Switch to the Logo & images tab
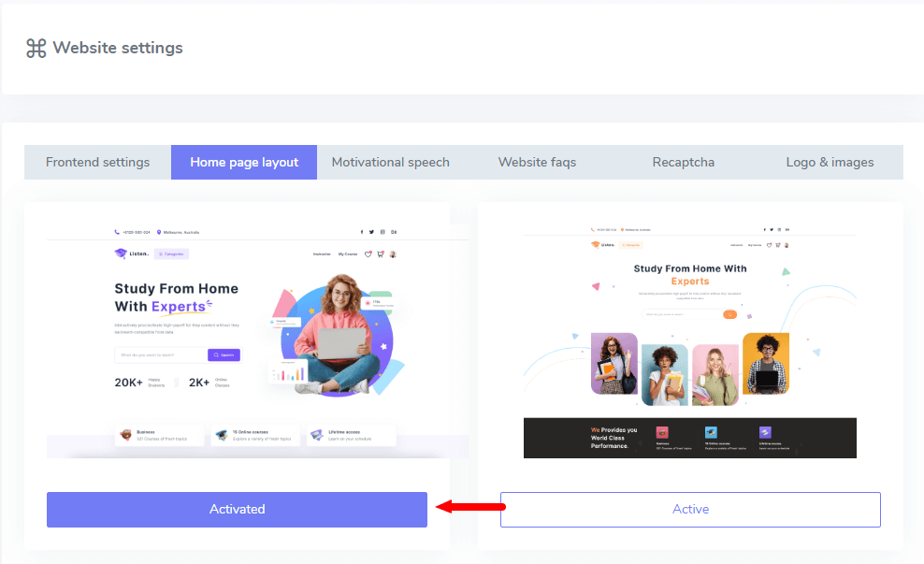 click(x=830, y=162)
